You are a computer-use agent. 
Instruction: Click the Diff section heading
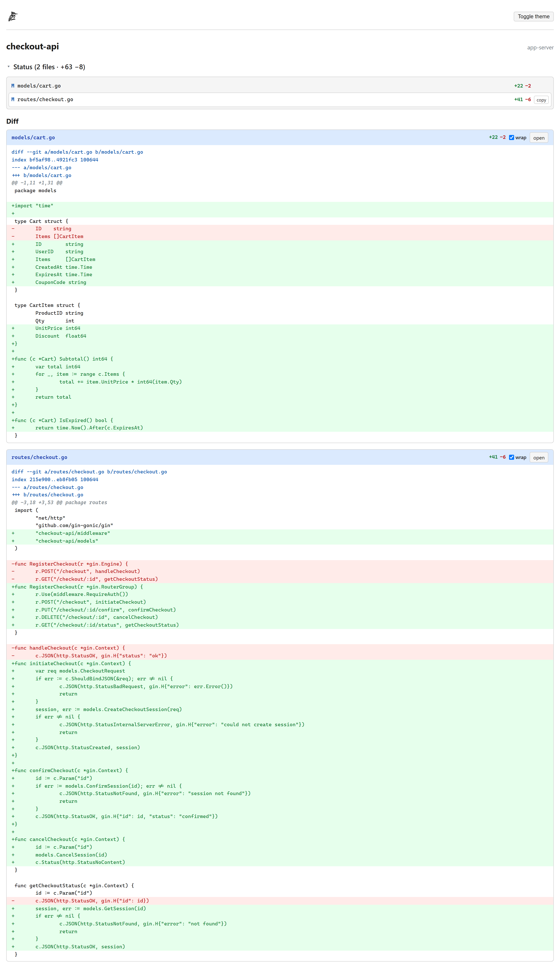tap(12, 121)
